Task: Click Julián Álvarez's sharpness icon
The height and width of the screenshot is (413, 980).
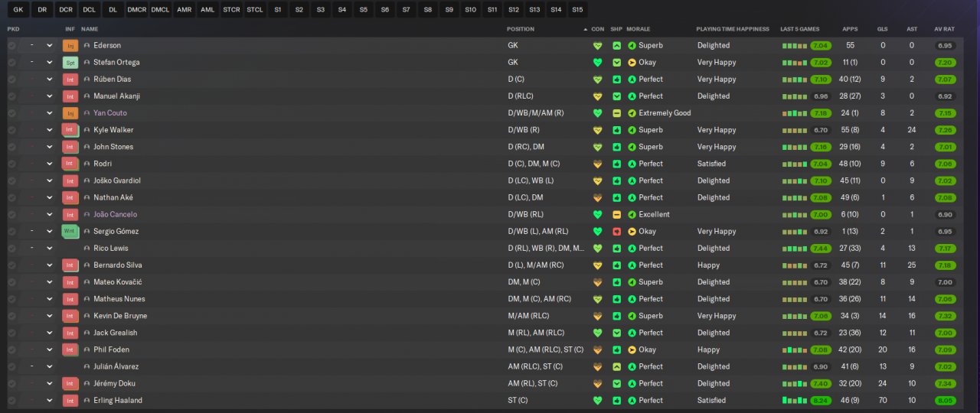Action: pos(616,366)
